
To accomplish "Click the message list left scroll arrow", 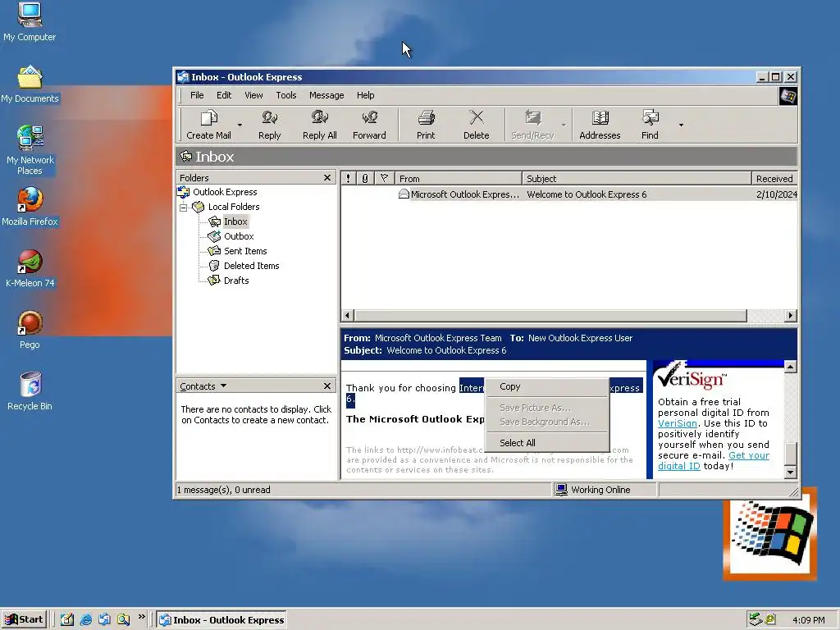I will pos(347,316).
